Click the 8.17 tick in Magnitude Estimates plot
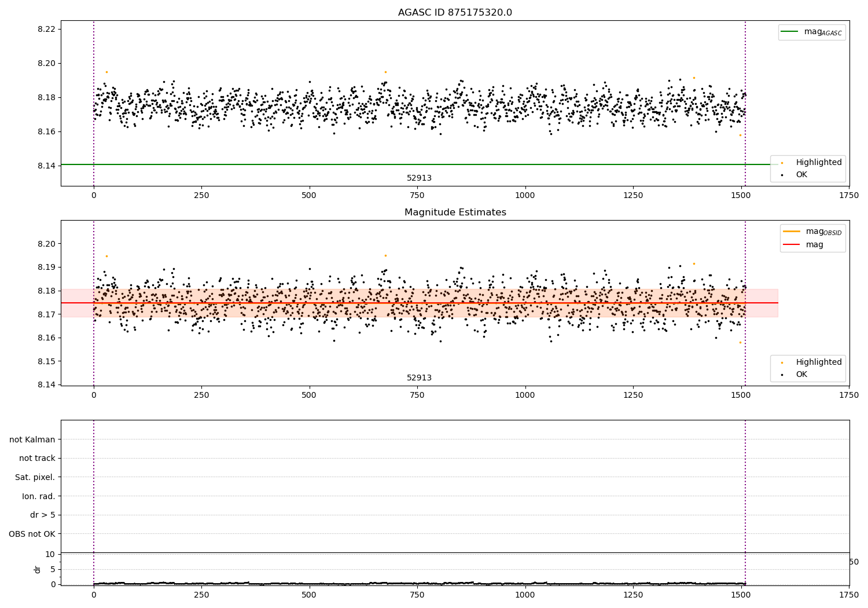 click(x=46, y=314)
